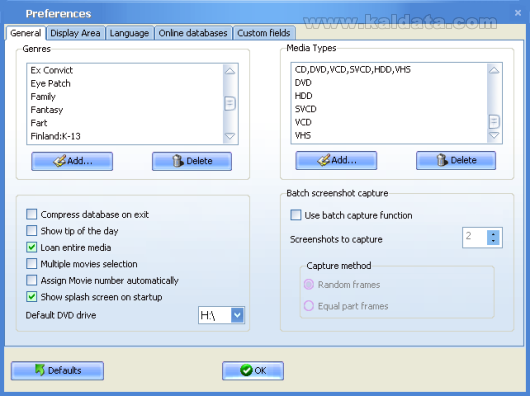530x396 pixels.
Task: Select SVCD media type
Action: tap(390, 109)
